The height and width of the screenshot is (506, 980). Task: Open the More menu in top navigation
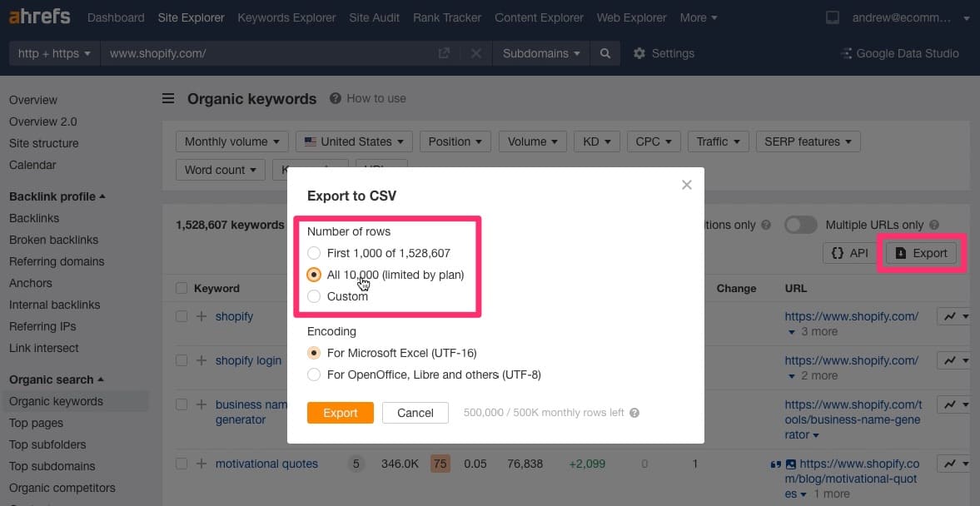click(699, 18)
